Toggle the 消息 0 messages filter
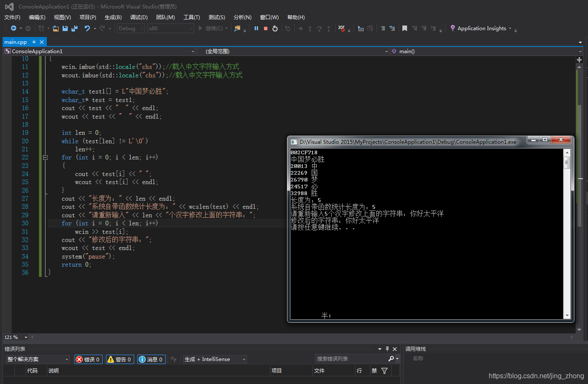588x384 pixels. pyautogui.click(x=151, y=359)
